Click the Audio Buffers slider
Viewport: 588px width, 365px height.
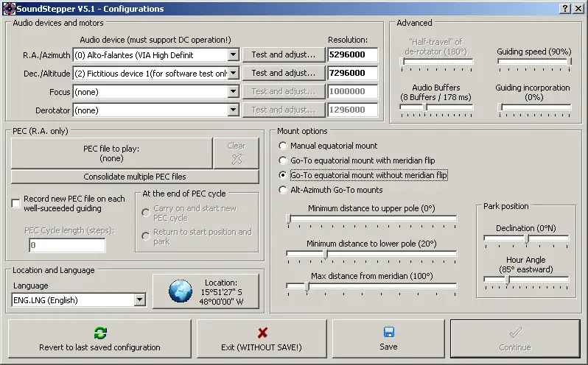click(x=436, y=109)
